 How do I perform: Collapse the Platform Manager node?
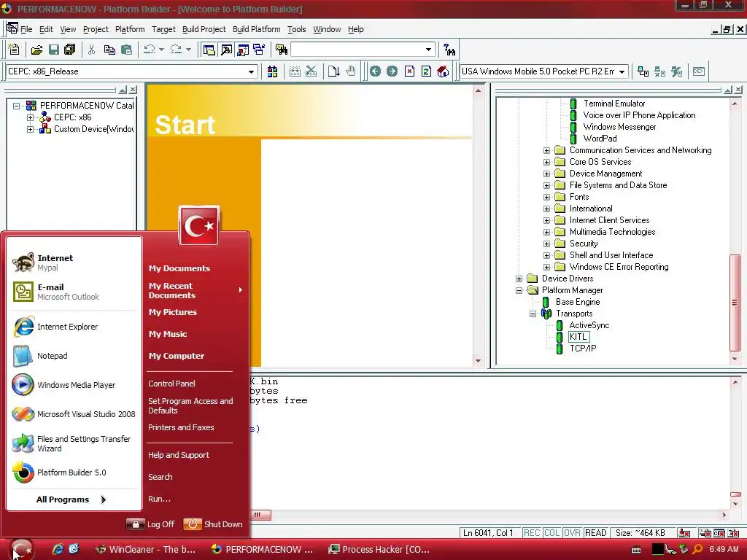(519, 290)
